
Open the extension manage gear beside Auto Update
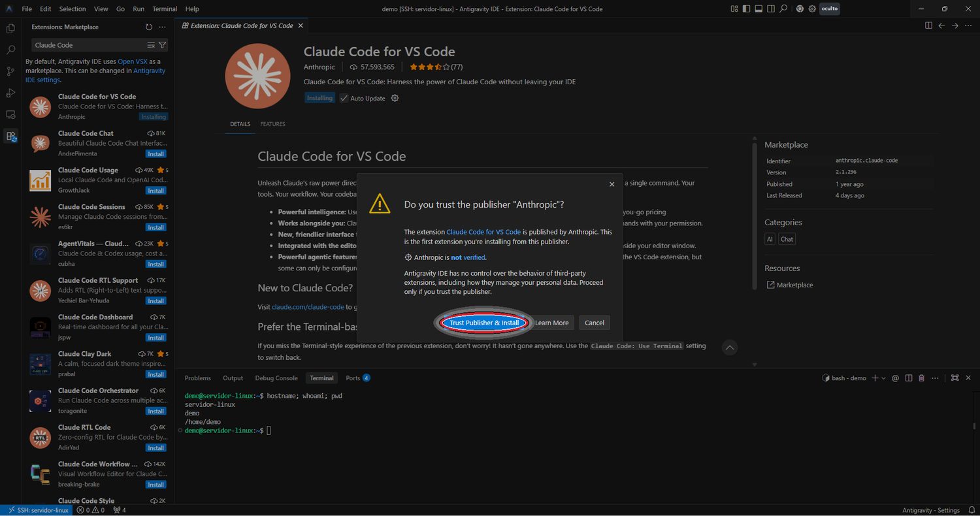point(395,98)
